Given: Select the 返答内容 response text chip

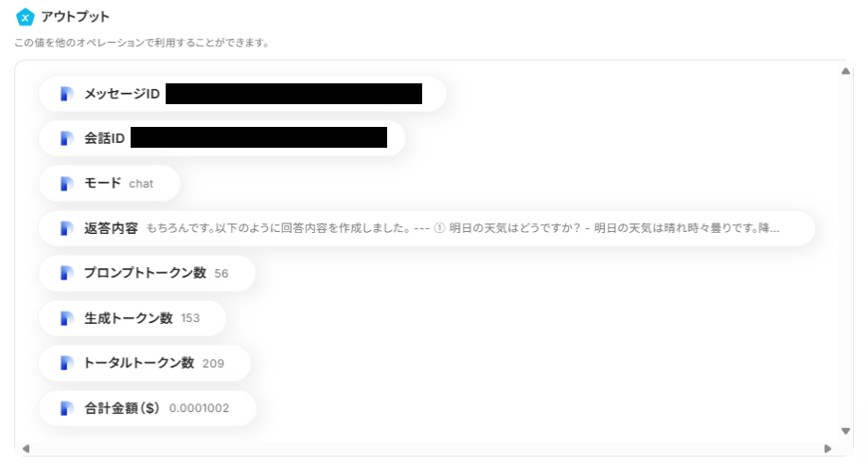Looking at the screenshot, I should (x=427, y=228).
